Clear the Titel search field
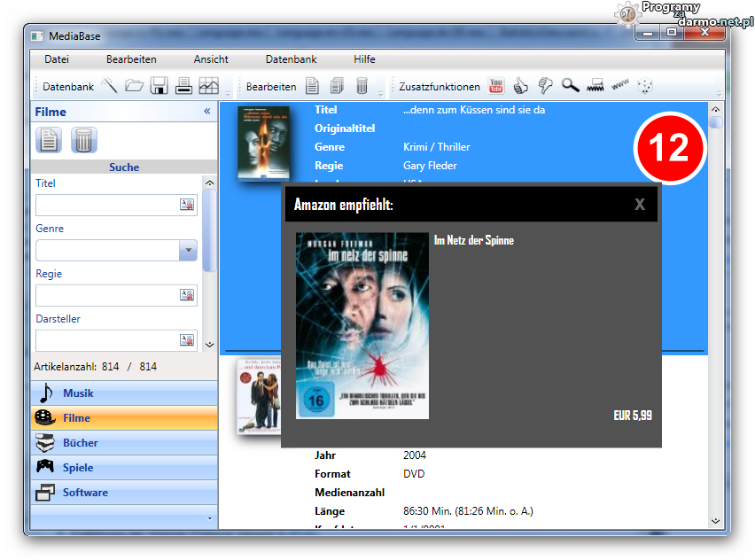Screen dimensions: 755x560 point(187,205)
